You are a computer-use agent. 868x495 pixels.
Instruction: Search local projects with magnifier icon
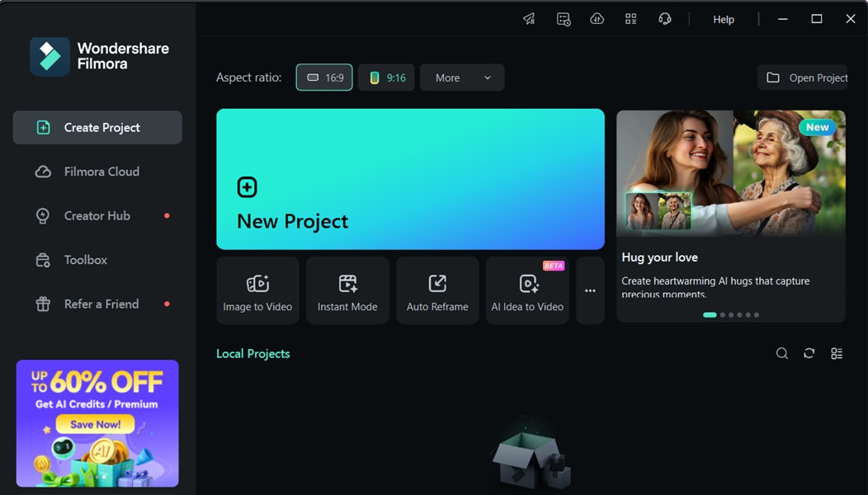click(781, 353)
